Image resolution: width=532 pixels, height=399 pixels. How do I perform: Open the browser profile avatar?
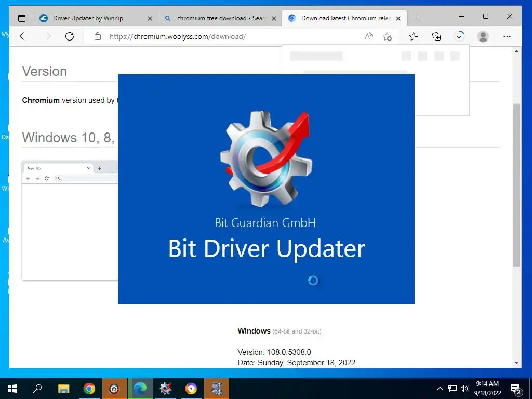click(483, 36)
